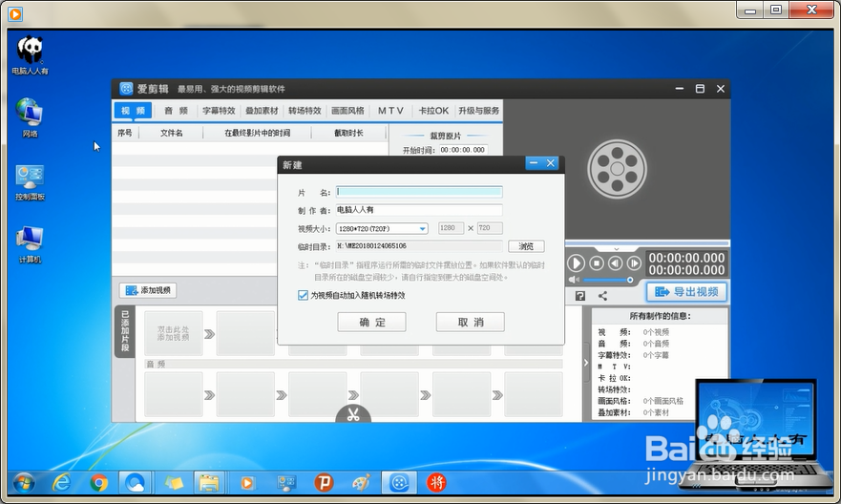Switch to the 叠加素材 tab
This screenshot has width=841, height=504.
point(262,111)
